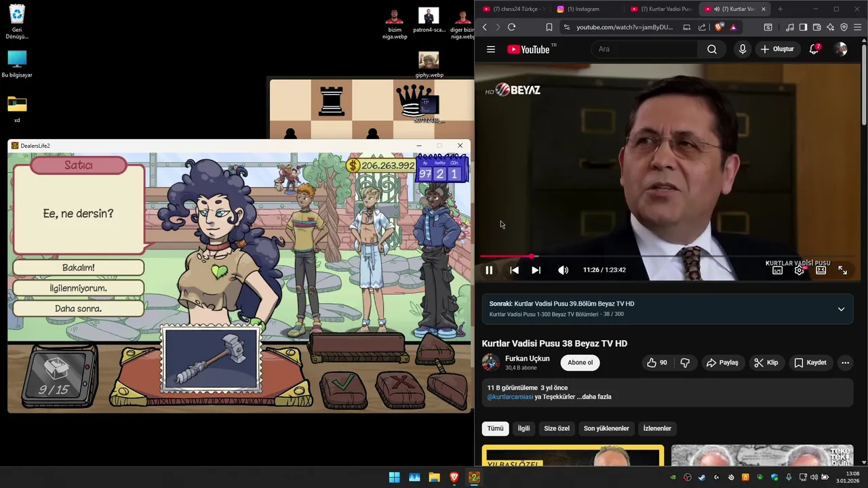Open more actions three-dot menu

845,363
